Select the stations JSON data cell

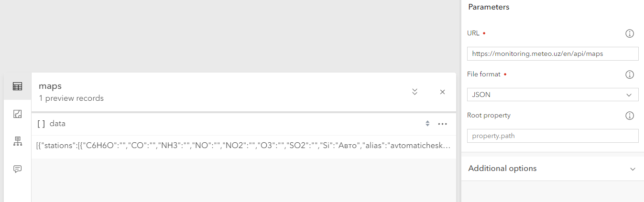tap(243, 146)
